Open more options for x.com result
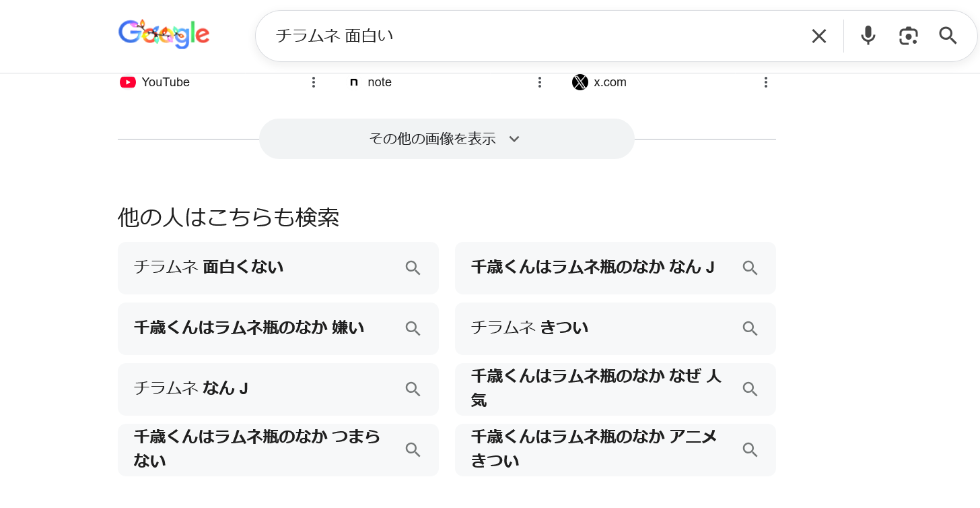Image resolution: width=980 pixels, height=508 pixels. (x=765, y=82)
